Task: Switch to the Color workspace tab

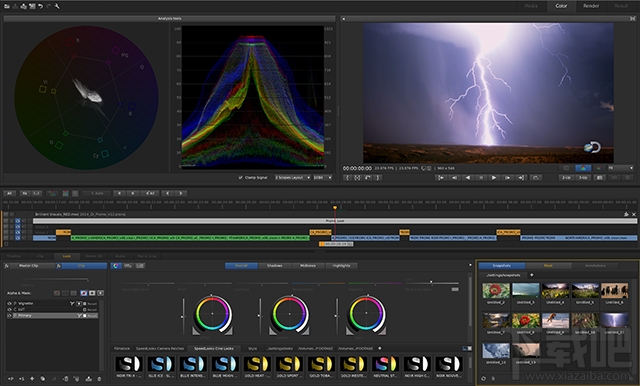Action: (561, 6)
